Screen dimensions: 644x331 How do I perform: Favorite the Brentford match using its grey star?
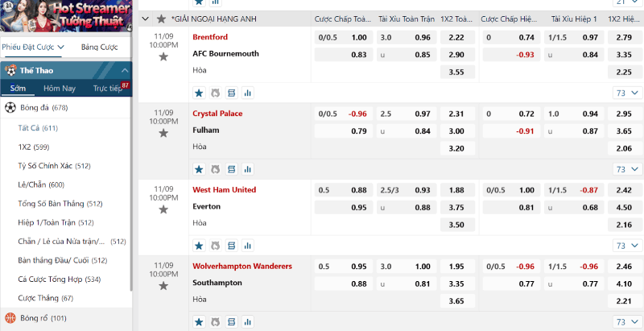pos(163,56)
